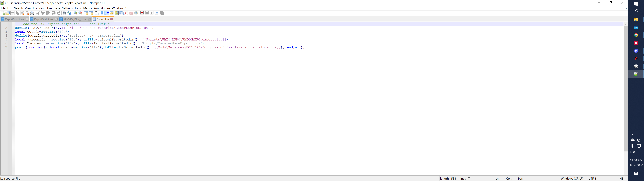Image resolution: width=644 pixels, height=181 pixels.
Task: Print the current document
Action: tap(32, 13)
